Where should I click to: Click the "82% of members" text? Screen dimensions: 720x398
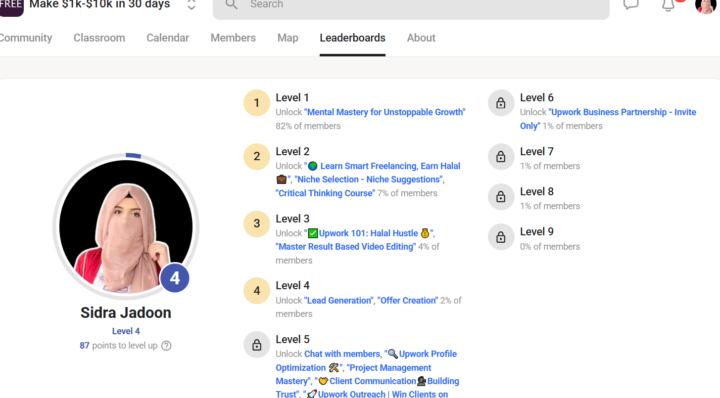click(x=308, y=126)
